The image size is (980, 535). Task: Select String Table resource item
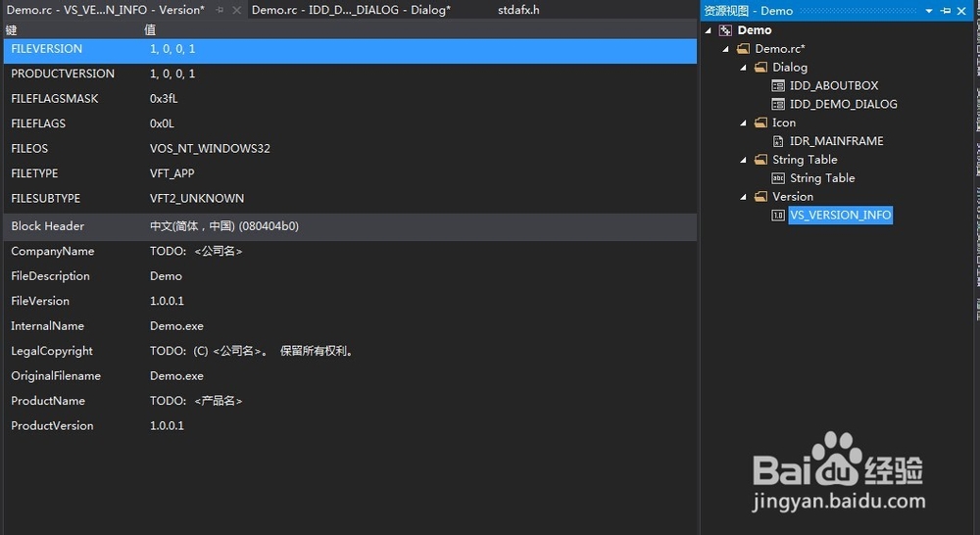click(822, 178)
